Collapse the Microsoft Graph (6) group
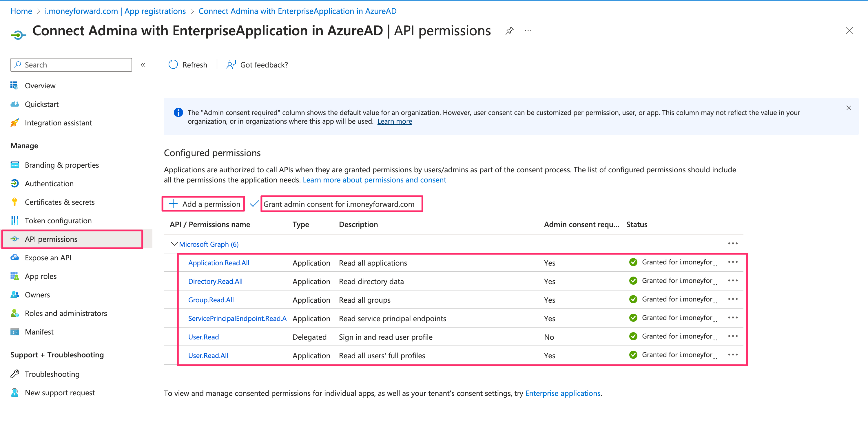This screenshot has height=435, width=868. click(174, 244)
